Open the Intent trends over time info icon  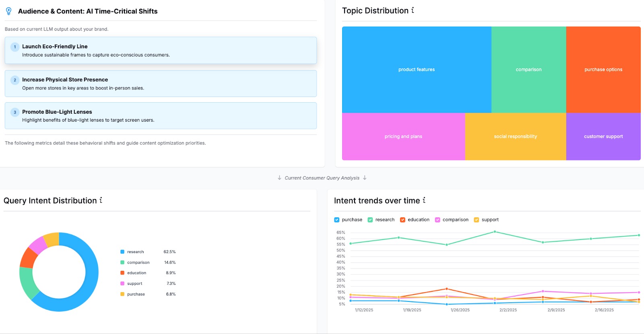click(424, 200)
